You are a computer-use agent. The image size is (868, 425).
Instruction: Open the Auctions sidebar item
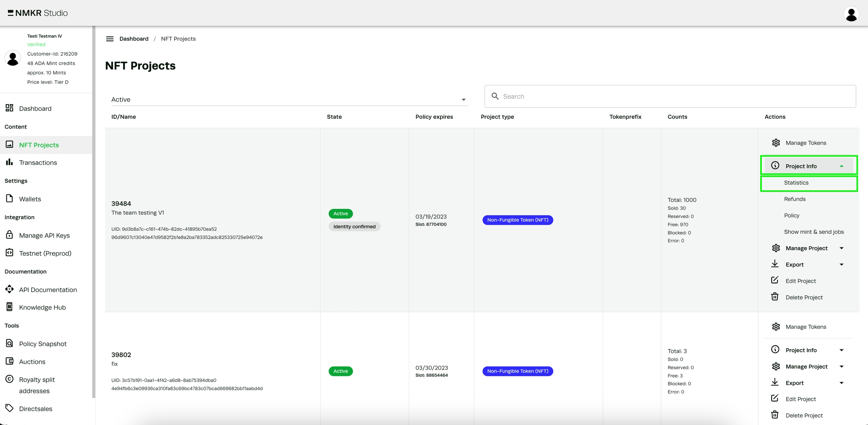(x=32, y=362)
